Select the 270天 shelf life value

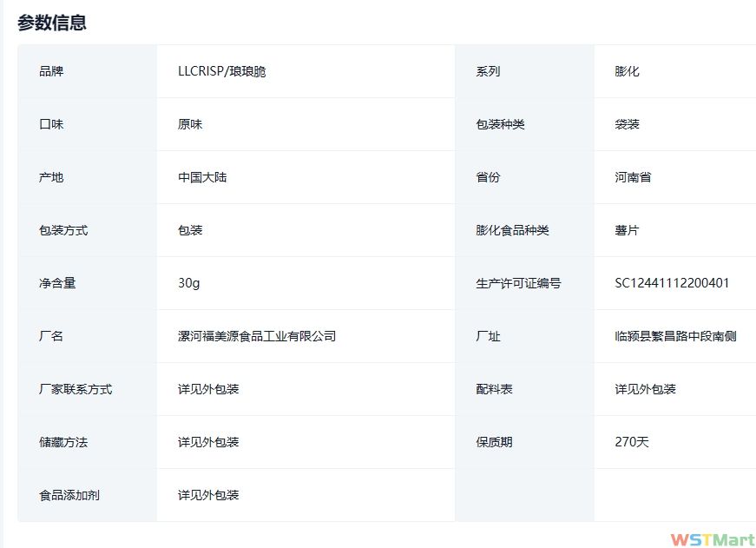[x=632, y=442]
